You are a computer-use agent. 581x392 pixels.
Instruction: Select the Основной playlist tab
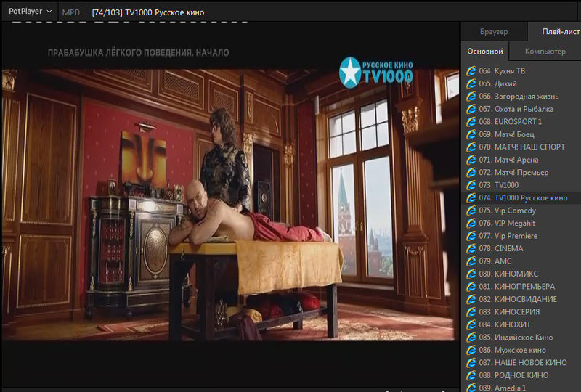(484, 51)
